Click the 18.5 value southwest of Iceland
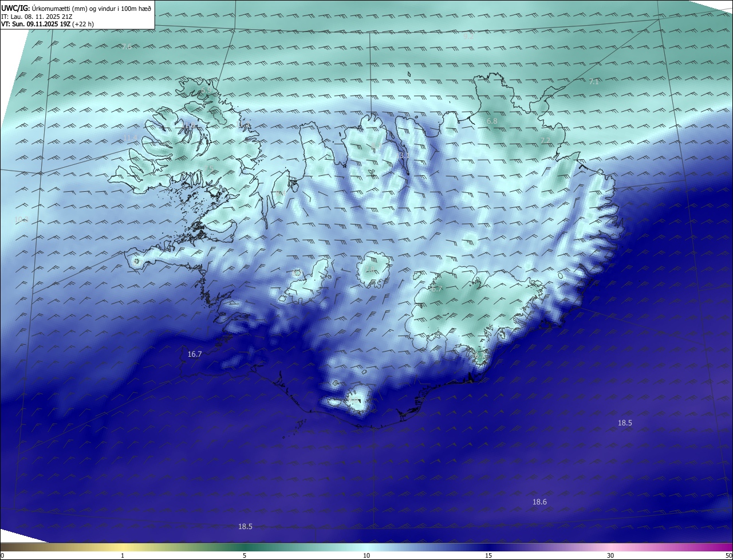733x560 pixels. coord(245,527)
